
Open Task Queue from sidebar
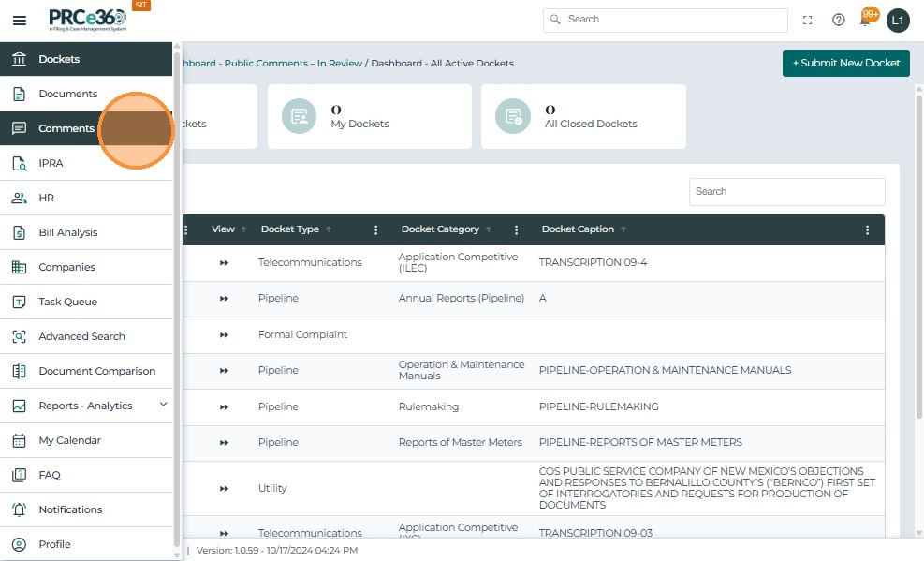click(67, 302)
